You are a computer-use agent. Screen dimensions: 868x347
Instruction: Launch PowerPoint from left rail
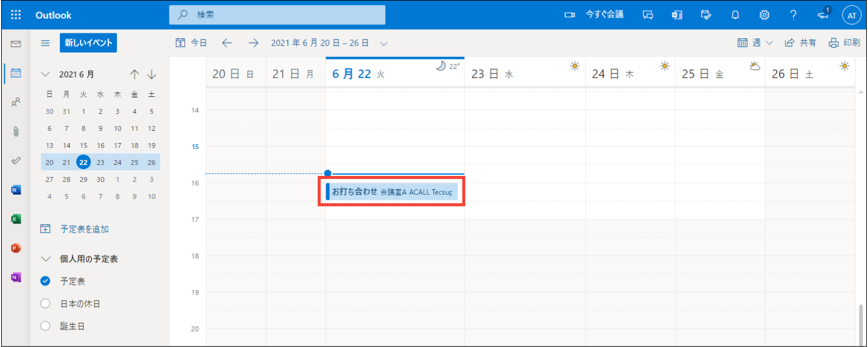tap(16, 248)
